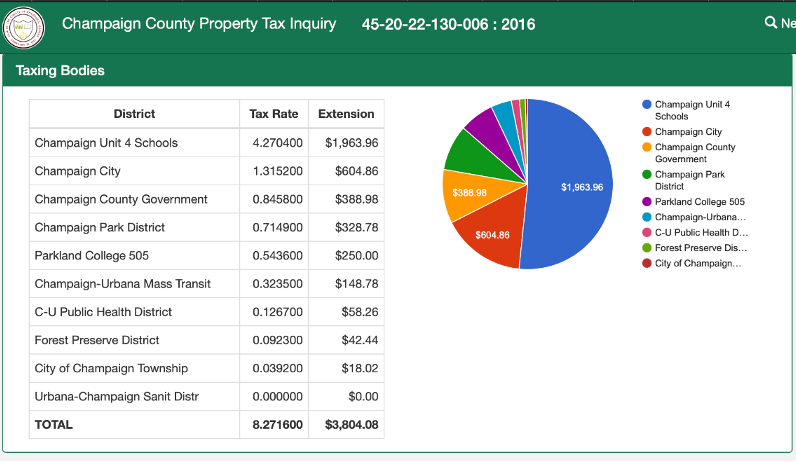
Task: Click extension amount $328.78
Action: [356, 227]
